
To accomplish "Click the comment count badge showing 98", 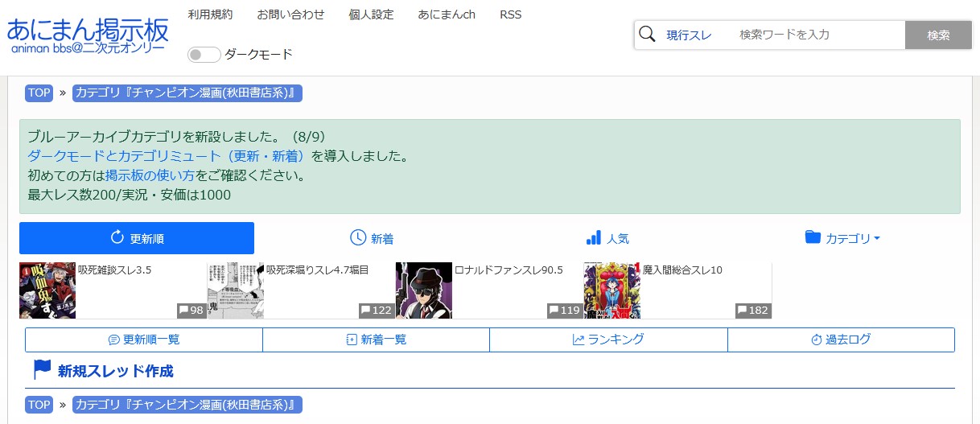I will (191, 310).
